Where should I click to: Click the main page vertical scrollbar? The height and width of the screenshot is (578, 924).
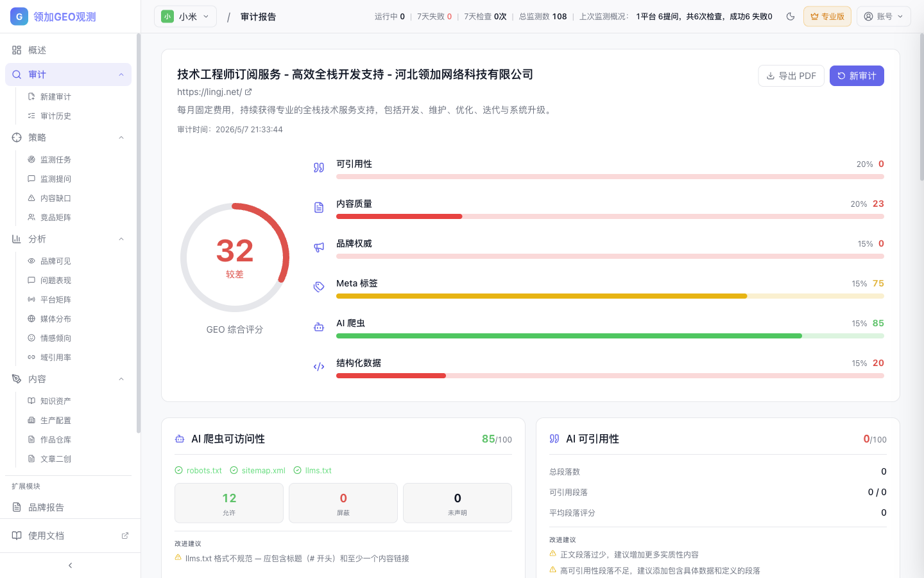(921, 107)
